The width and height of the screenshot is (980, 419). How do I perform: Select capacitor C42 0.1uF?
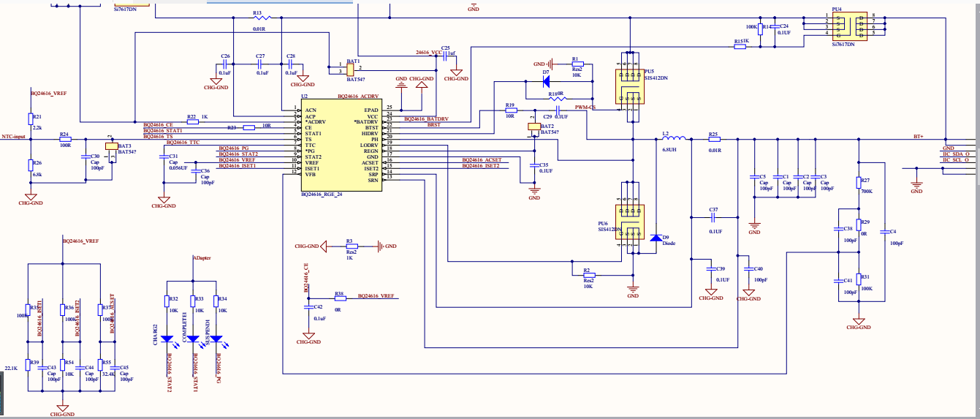[308, 309]
